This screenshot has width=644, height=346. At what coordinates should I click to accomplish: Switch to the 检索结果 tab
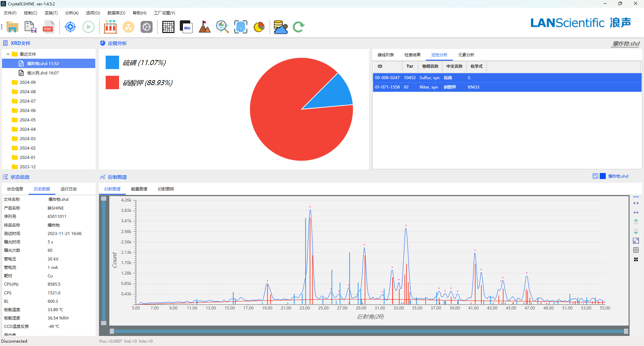(x=412, y=55)
